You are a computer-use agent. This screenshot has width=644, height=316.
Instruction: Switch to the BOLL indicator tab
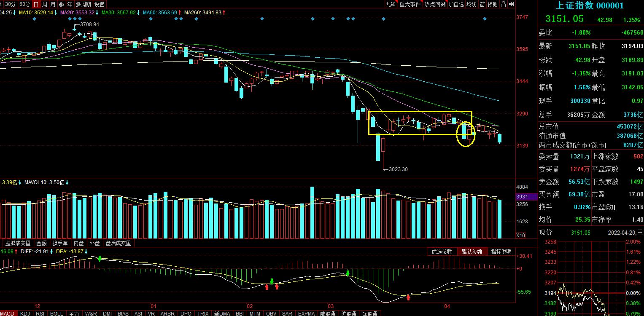tap(57, 313)
